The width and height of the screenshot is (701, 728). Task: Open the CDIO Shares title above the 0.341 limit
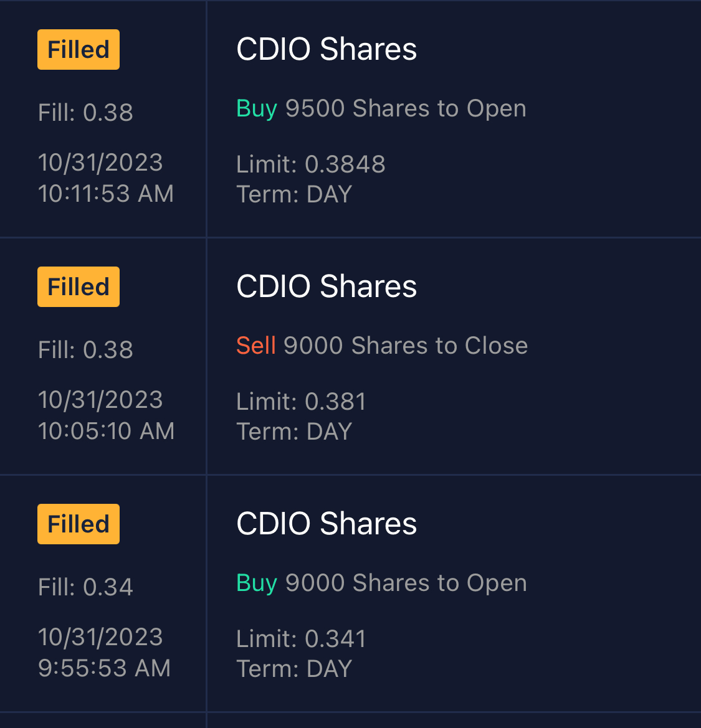click(x=327, y=524)
